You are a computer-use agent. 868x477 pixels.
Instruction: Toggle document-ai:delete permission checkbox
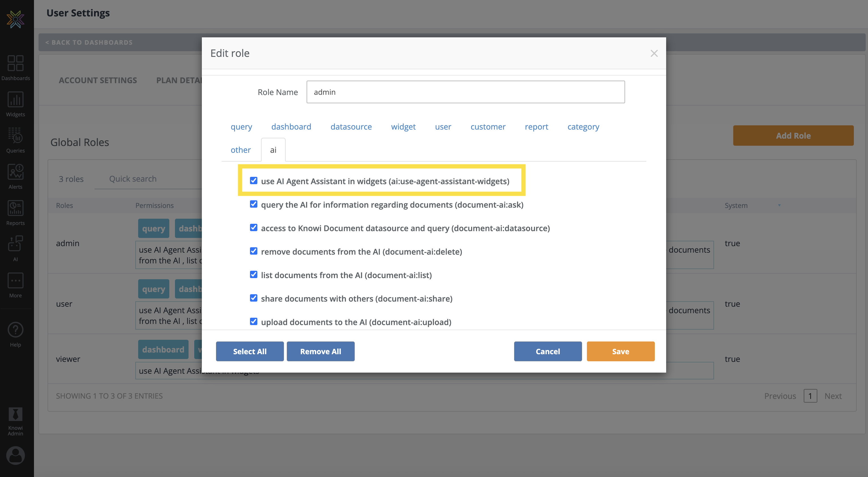(254, 251)
